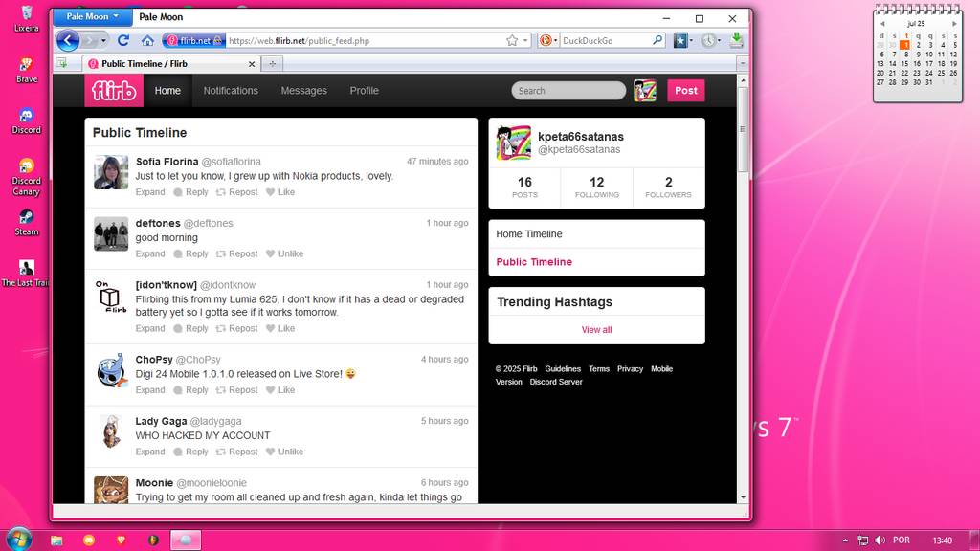The image size is (980, 551).
Task: Click the flirb logo
Action: tap(114, 91)
